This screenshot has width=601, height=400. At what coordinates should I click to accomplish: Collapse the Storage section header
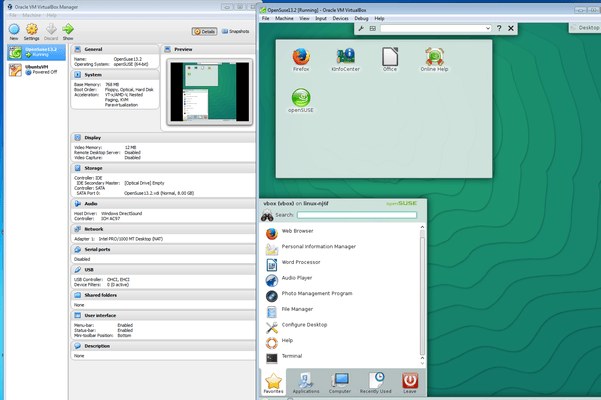(163, 168)
